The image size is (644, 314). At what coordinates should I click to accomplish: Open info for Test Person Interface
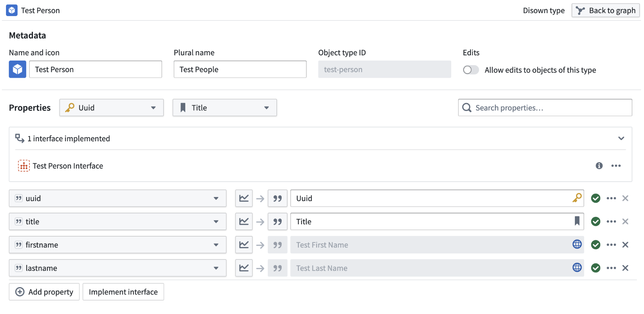click(599, 166)
